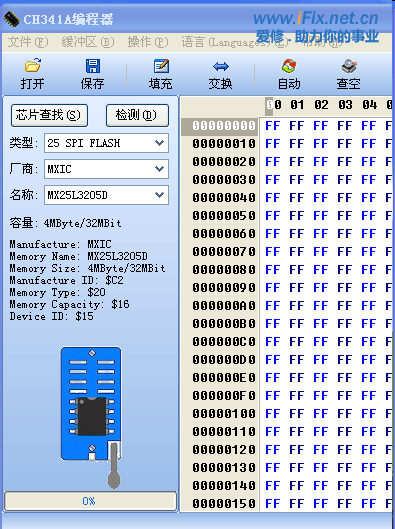Click column header 02 in hex view
395x529 pixels.
tap(321, 105)
